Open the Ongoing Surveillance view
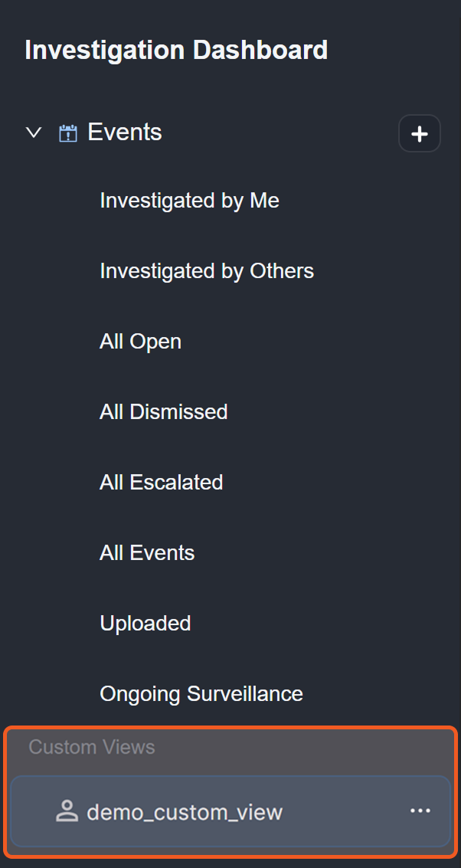The width and height of the screenshot is (461, 868). click(201, 694)
